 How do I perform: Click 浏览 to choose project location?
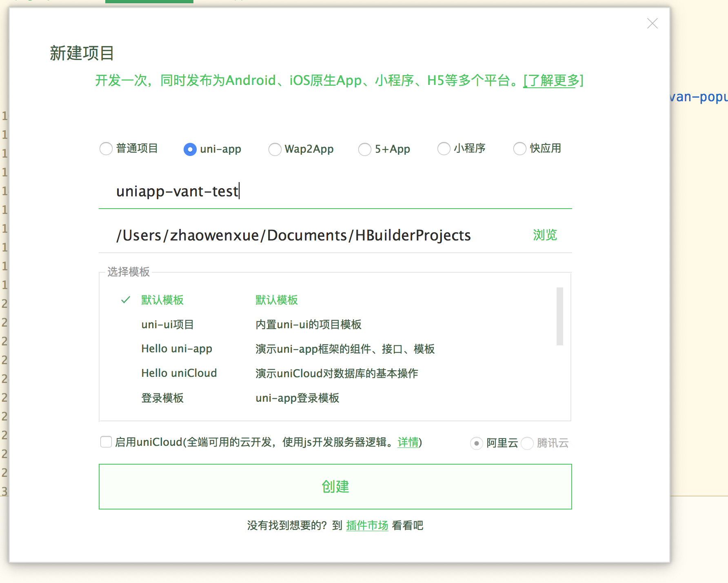[x=544, y=235]
